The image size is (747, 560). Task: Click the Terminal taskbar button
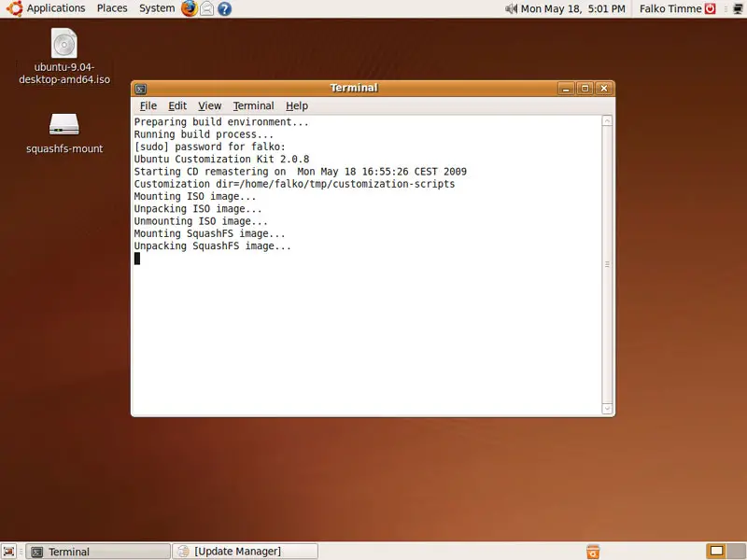pyautogui.click(x=98, y=552)
